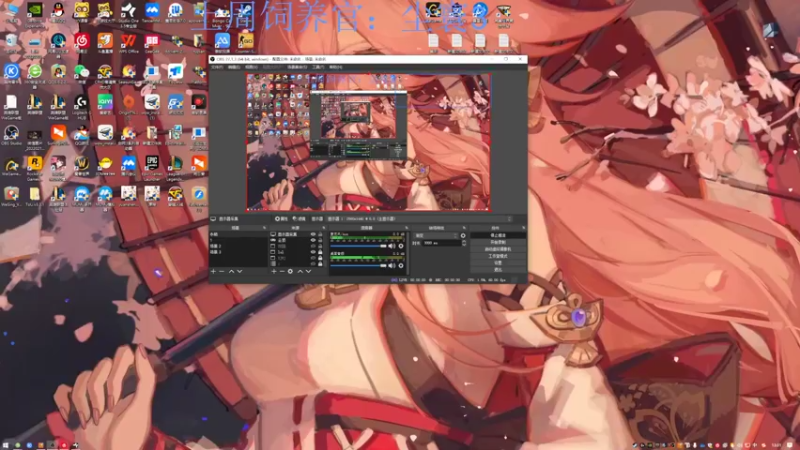Screen dimensions: 800x450
Task: Click Properties (属性) in the source toolbar
Action: tap(282, 219)
